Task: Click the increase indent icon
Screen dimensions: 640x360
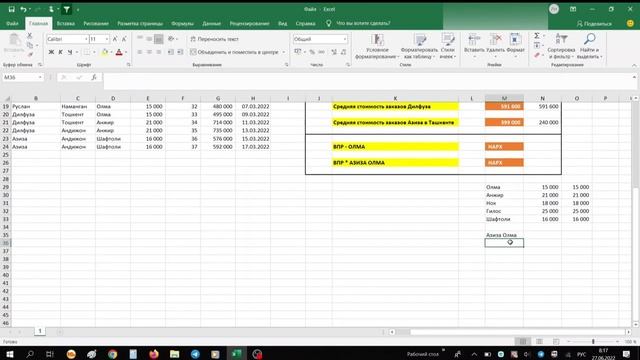Action: 180,52
